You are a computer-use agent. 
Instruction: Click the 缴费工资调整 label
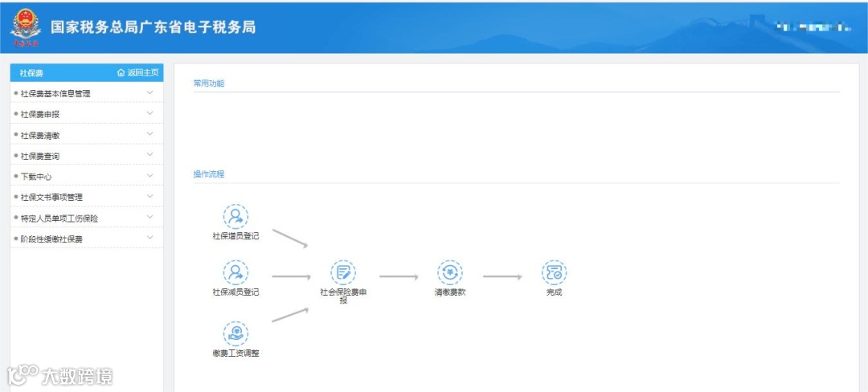(x=235, y=353)
